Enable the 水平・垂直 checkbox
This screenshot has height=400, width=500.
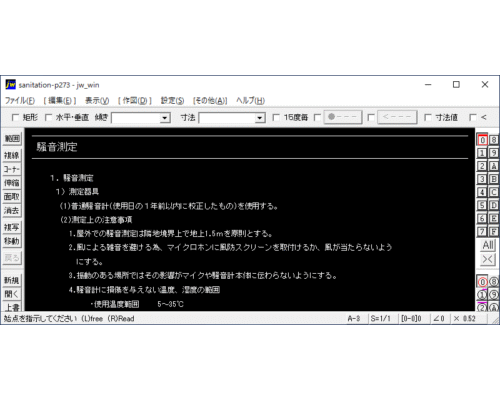(48, 117)
